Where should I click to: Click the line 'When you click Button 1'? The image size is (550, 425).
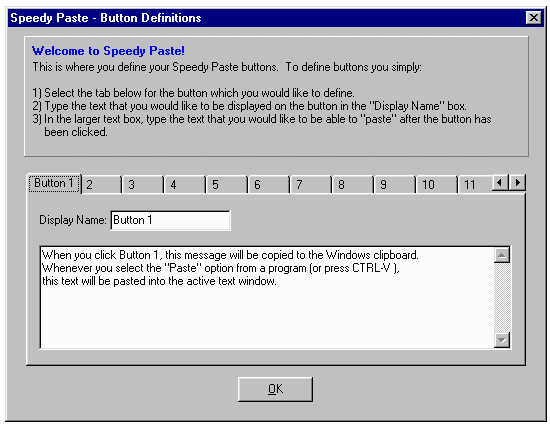pyautogui.click(x=230, y=255)
